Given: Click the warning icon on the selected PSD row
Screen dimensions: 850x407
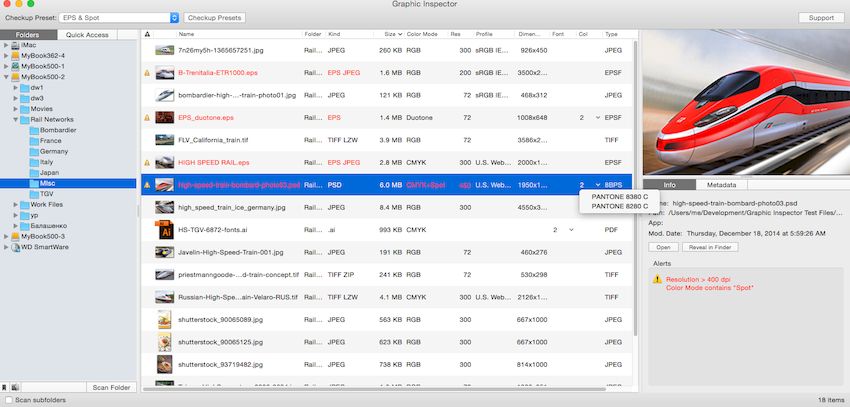Looking at the screenshot, I should pos(147,185).
